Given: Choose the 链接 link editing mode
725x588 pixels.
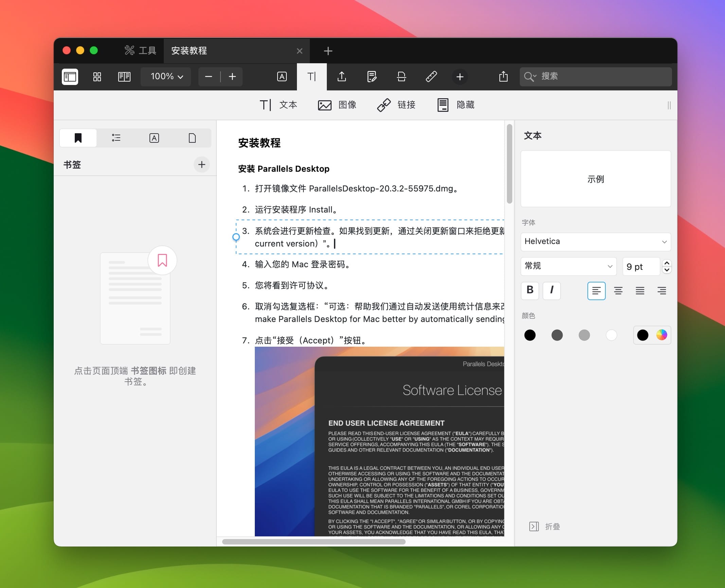Looking at the screenshot, I should [x=396, y=105].
